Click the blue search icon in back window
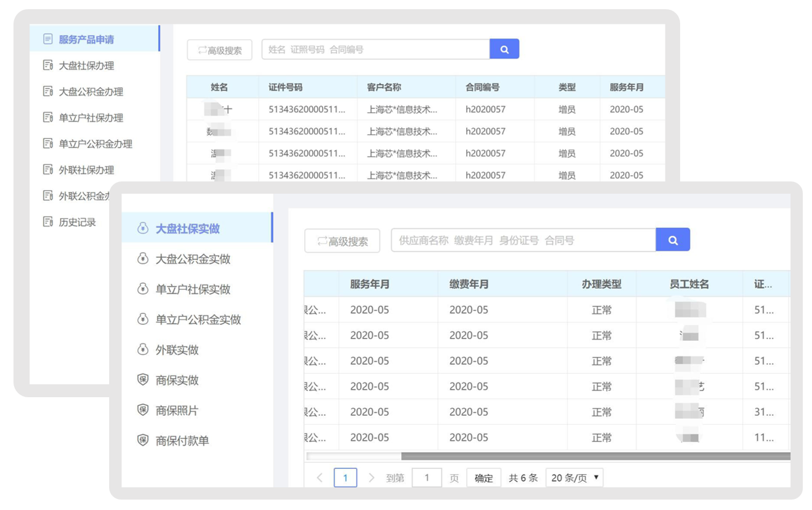 click(504, 49)
